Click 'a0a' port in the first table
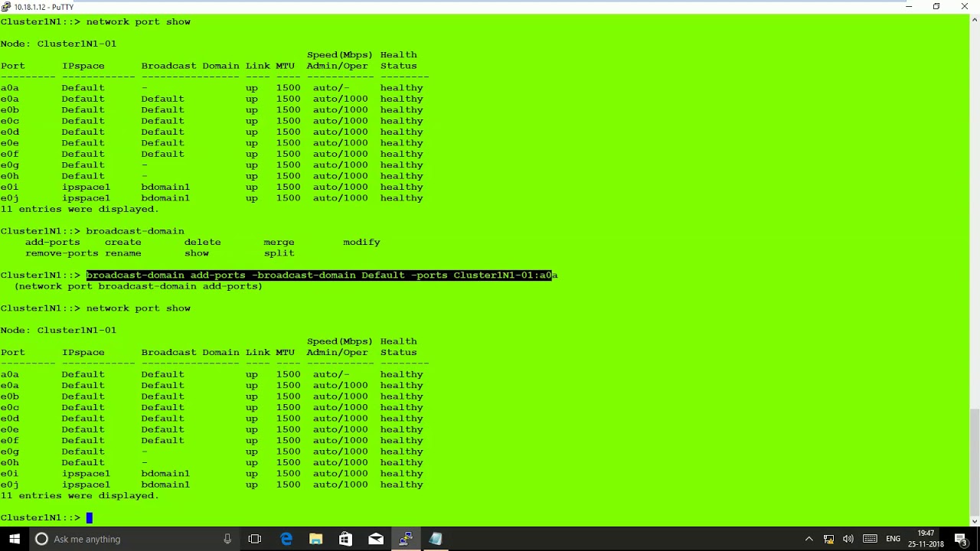The image size is (980, 551). click(9, 88)
